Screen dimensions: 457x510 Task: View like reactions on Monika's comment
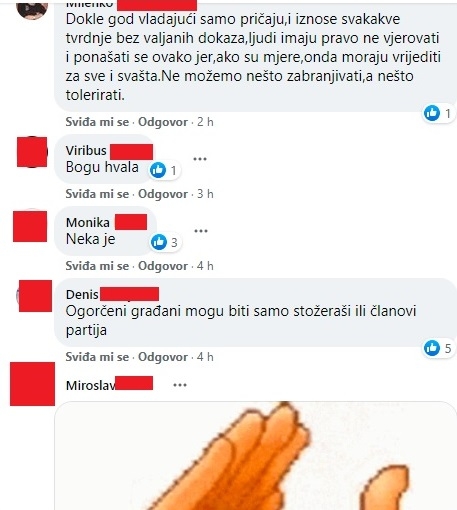tap(165, 242)
